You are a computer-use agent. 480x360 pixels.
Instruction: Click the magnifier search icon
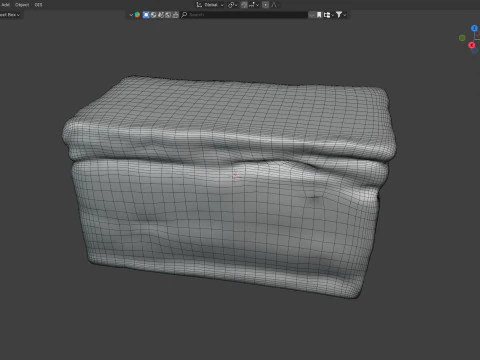click(184, 15)
